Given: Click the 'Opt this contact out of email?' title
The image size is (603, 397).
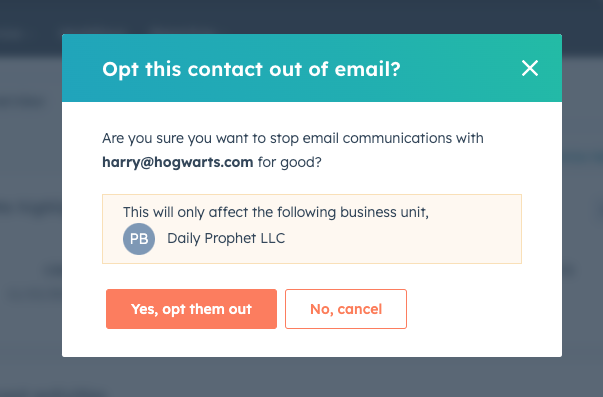Looking at the screenshot, I should coord(251,69).
